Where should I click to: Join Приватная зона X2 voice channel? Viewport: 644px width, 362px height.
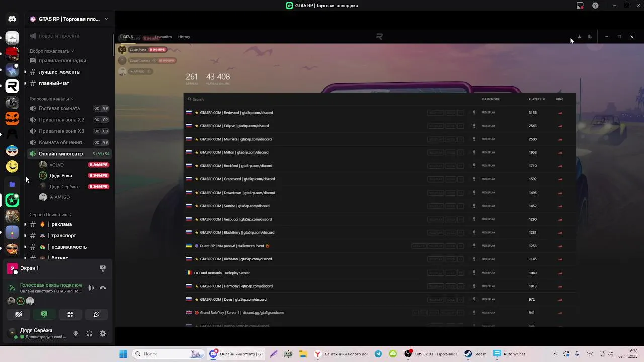click(68, 120)
